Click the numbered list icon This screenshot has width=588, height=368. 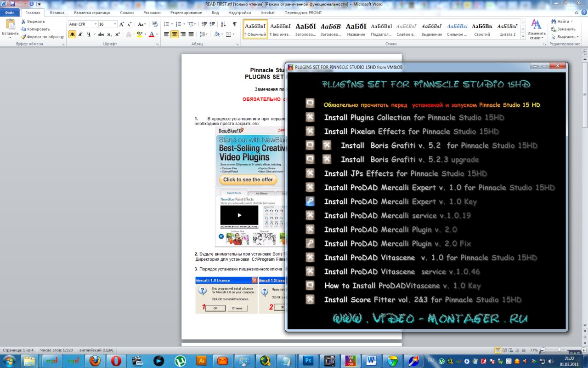179,24
